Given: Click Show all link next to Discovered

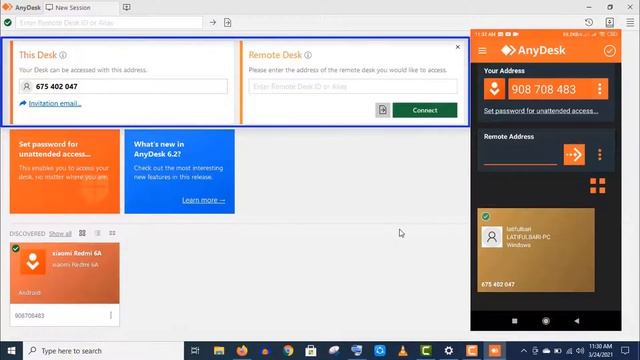Looking at the screenshot, I should 60,233.
